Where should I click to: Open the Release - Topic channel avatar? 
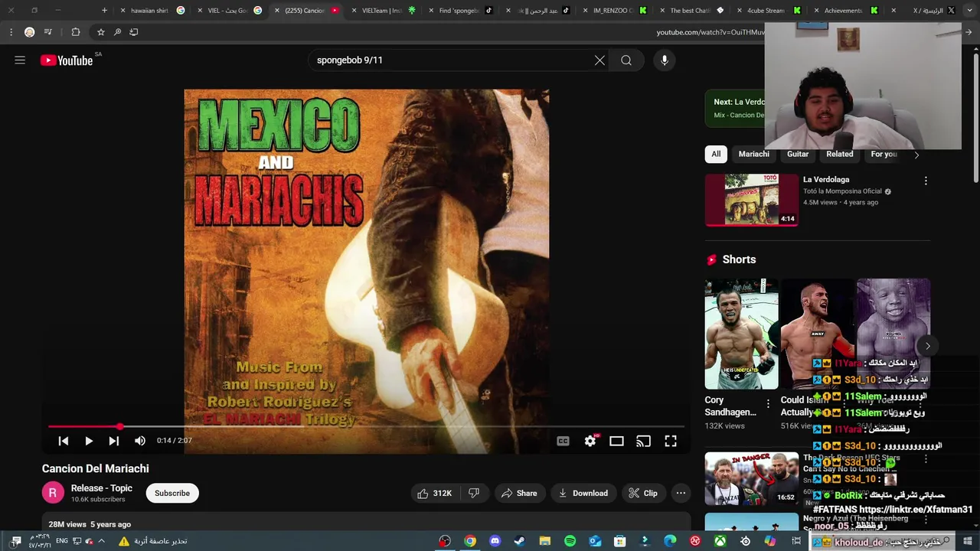pyautogui.click(x=53, y=493)
